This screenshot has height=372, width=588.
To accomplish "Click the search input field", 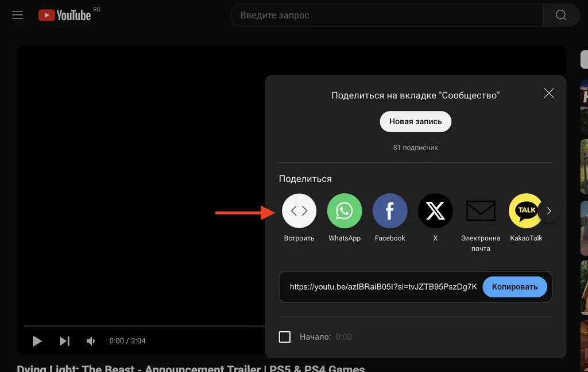I will tap(386, 15).
